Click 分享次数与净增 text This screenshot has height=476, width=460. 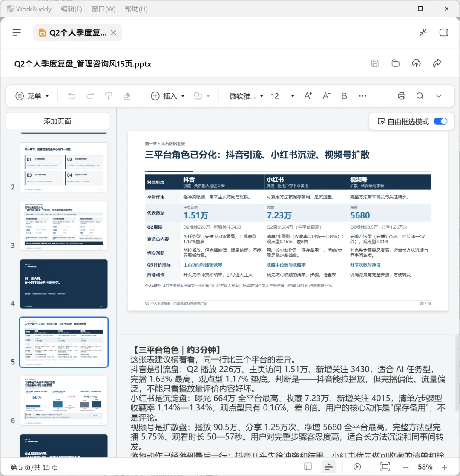(365, 265)
